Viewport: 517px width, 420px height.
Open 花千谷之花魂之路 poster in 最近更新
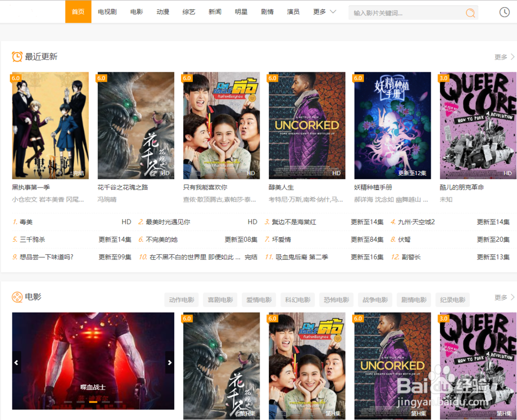point(136,126)
